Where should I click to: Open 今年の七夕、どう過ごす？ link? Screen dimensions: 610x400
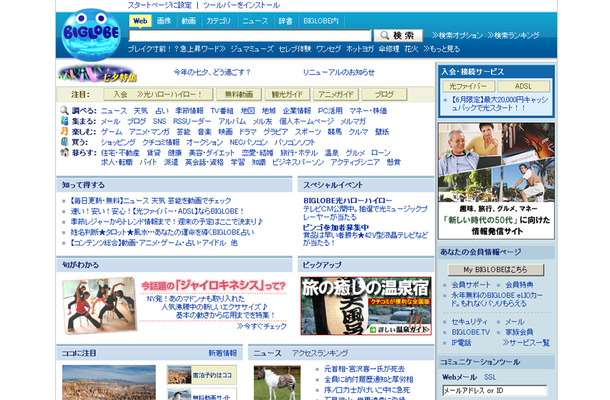tap(212, 72)
